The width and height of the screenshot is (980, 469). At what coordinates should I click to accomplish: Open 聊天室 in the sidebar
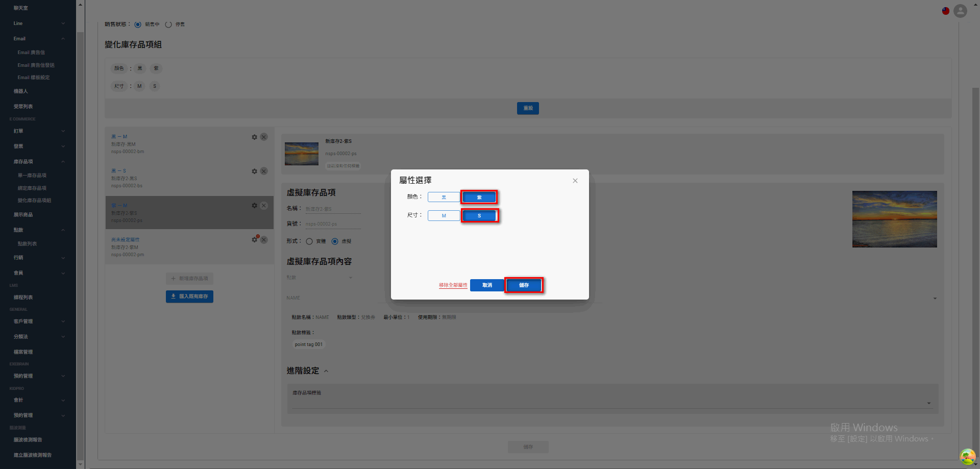point(21,8)
